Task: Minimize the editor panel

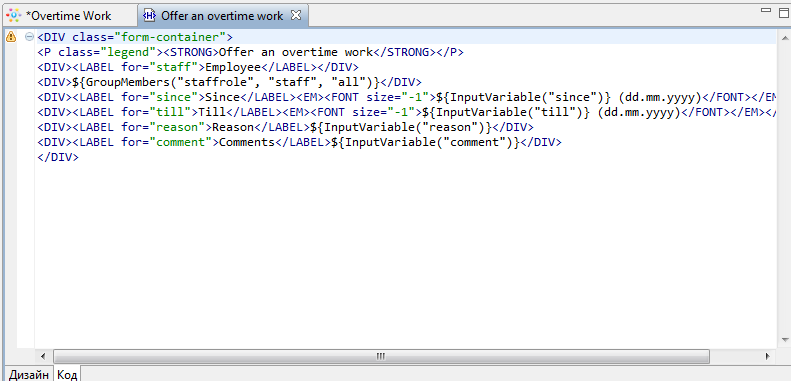Action: pos(766,10)
